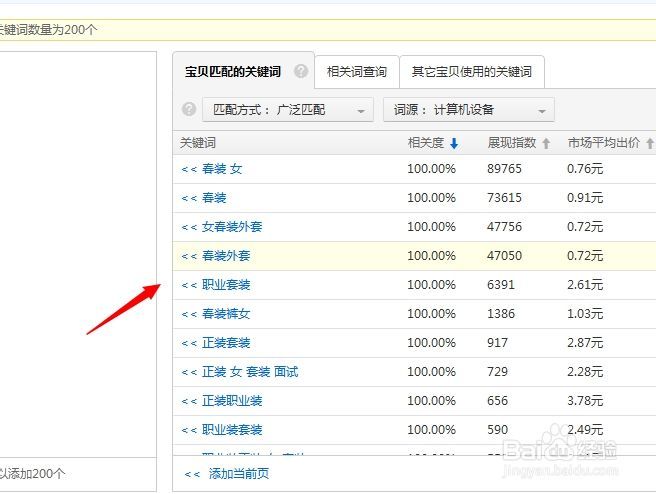656x494 pixels.
Task: Add the keyword 春装裤女
Action: point(226,314)
